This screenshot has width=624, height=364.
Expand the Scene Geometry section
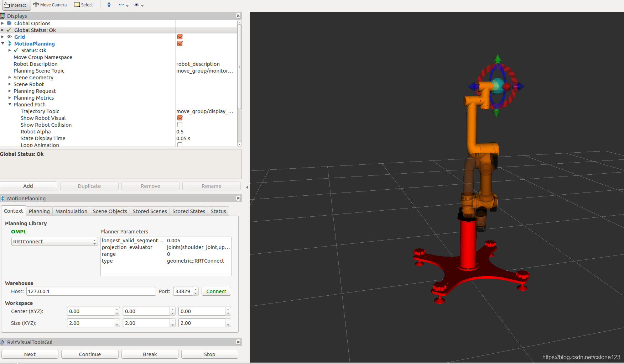tap(10, 77)
